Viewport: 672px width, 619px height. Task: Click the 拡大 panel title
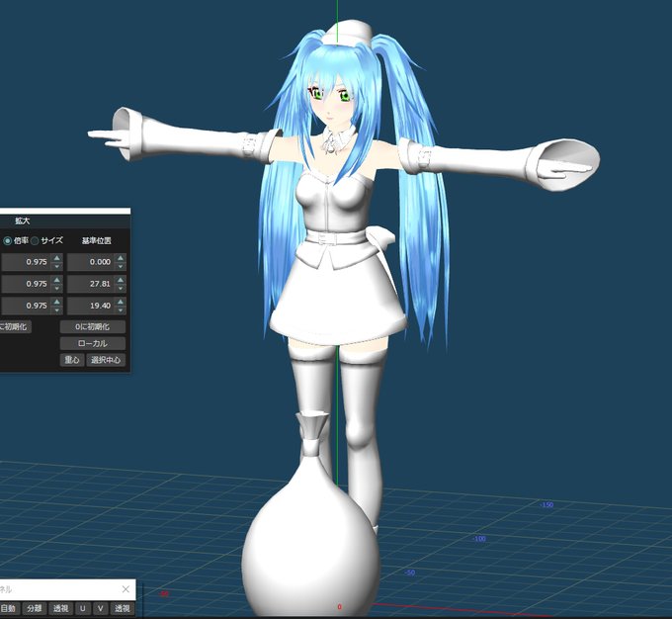[23, 221]
